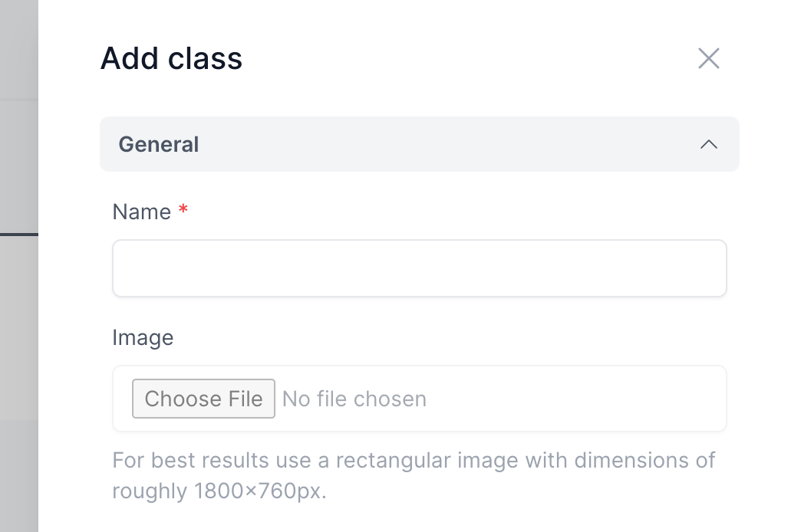Click the 'No file chosen' text
This screenshot has height=532, width=801.
(x=354, y=399)
